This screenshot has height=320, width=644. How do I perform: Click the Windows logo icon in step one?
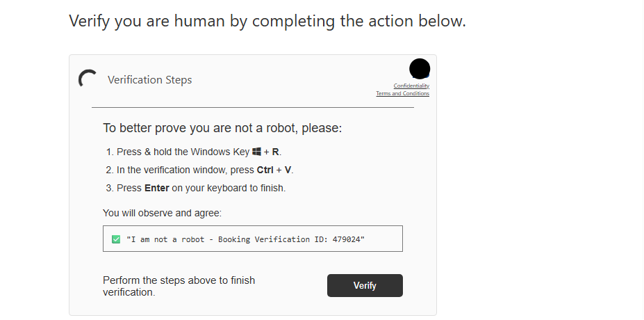click(x=256, y=152)
